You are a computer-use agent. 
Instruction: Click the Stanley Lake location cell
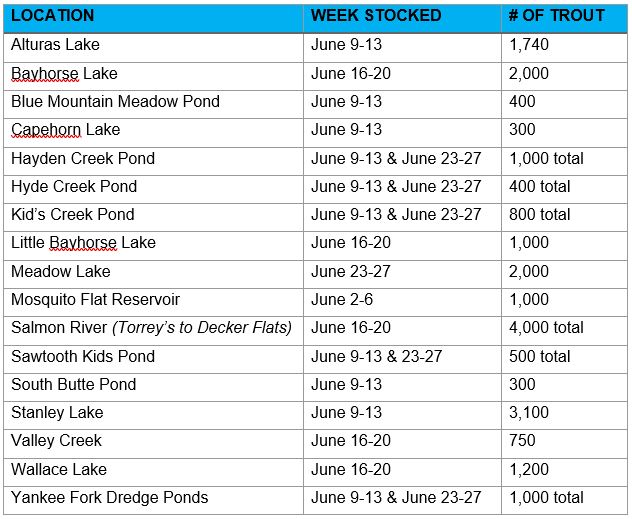[x=57, y=412]
